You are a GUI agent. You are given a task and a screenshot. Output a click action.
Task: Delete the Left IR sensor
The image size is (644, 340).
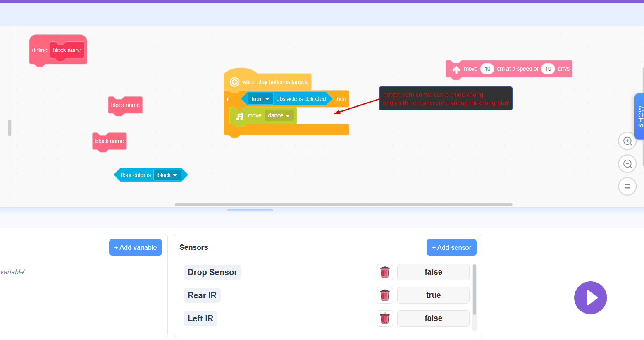pyautogui.click(x=385, y=318)
